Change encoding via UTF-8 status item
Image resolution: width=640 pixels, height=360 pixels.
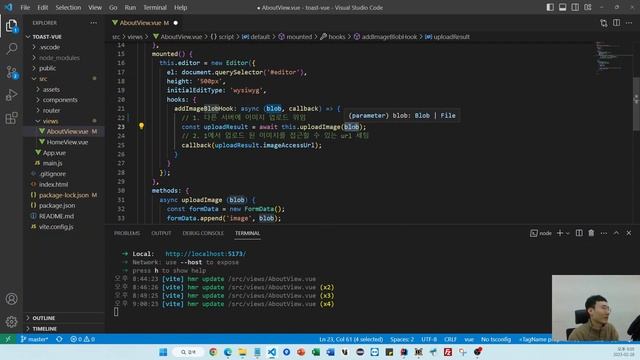(x=429, y=339)
